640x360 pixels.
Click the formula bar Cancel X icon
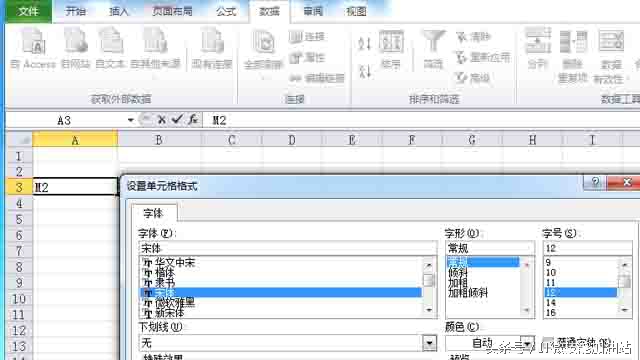[161, 120]
